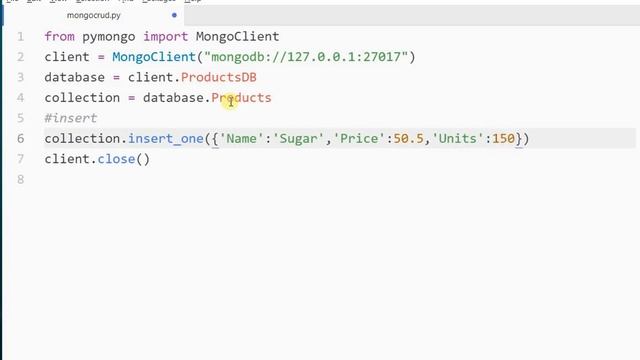Click the 'Sugar' string value
This screenshot has height=360, width=640.
[x=298, y=139]
